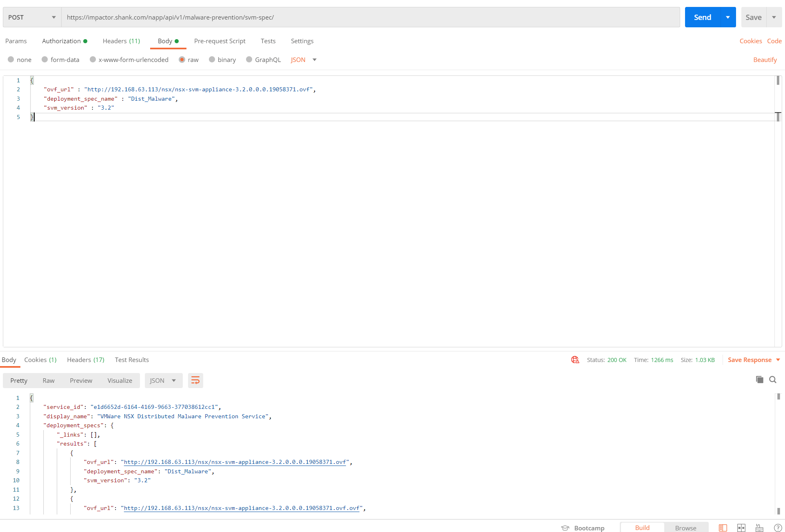The width and height of the screenshot is (785, 532).
Task: Select the GraphQL body type
Action: (264, 60)
